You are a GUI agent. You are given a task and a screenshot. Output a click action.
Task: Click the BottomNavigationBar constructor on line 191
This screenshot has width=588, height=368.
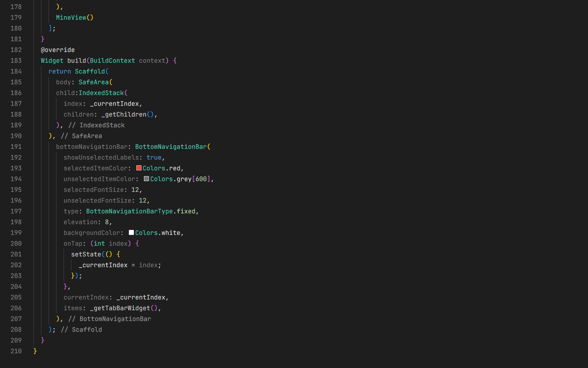click(x=171, y=147)
